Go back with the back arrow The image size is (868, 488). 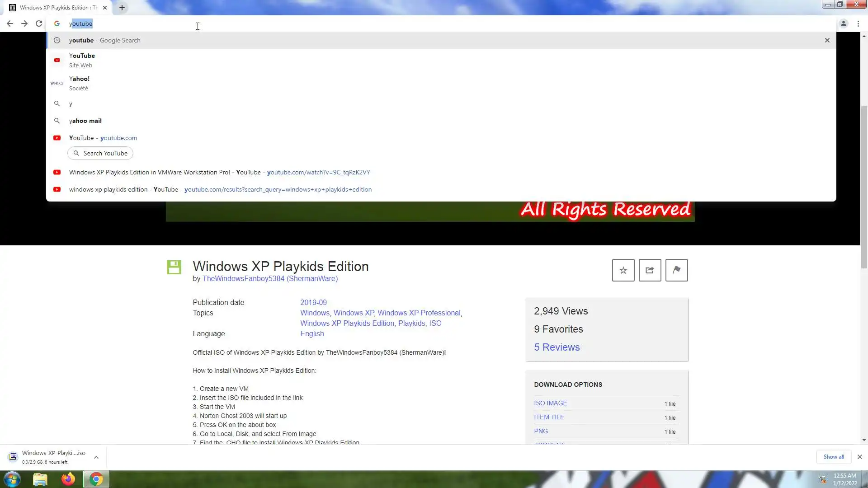click(x=10, y=23)
